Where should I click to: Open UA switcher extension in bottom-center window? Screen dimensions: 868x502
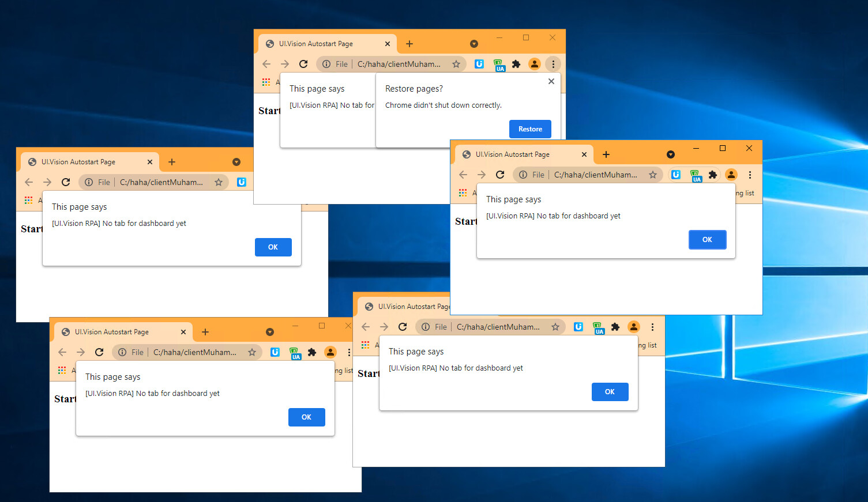(598, 327)
